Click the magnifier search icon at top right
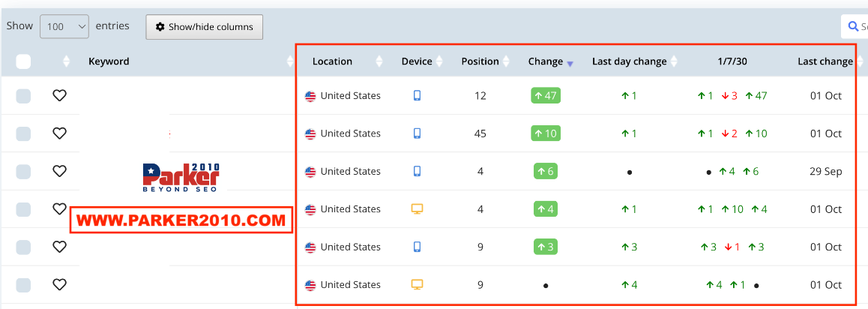 (x=853, y=26)
